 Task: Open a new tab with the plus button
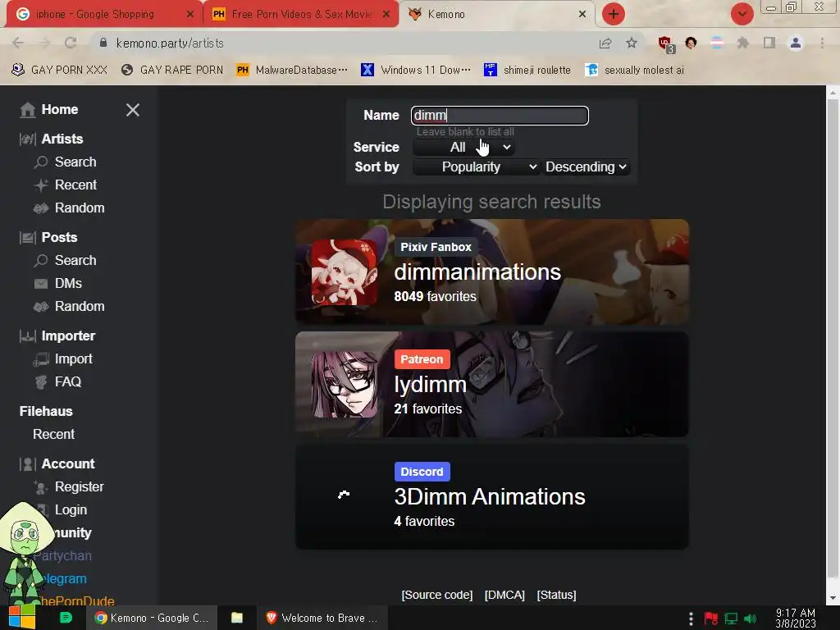614,14
